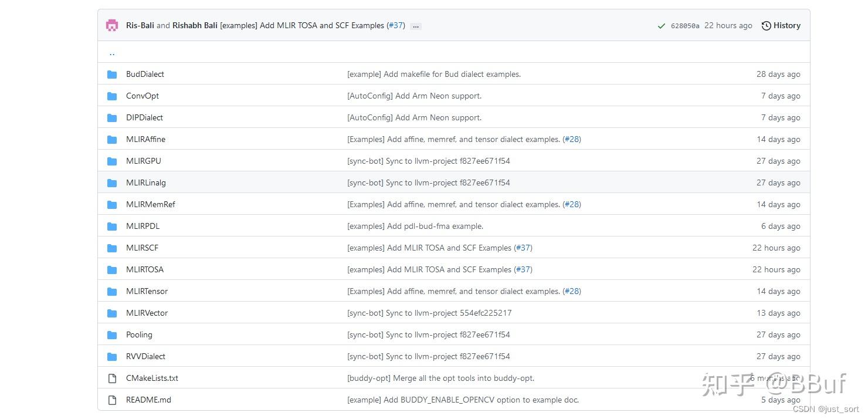This screenshot has height=419, width=868.
Task: Click the CMakeLists.txt file icon
Action: click(x=112, y=379)
